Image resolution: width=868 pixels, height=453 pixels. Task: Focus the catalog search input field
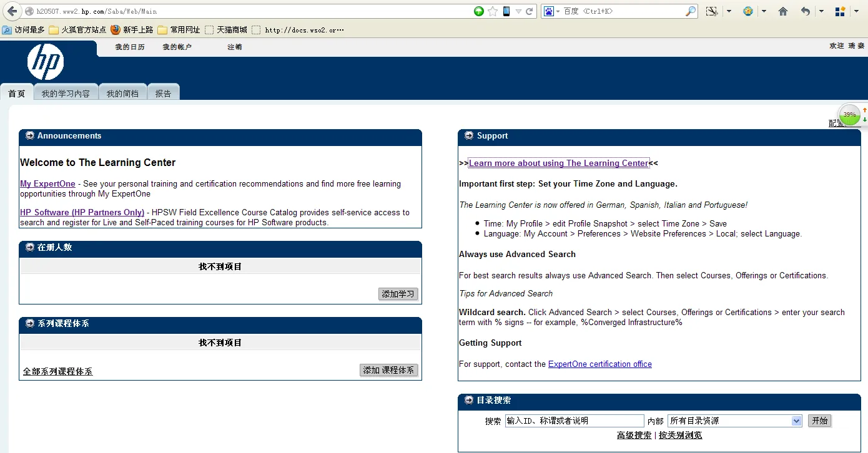tap(575, 421)
